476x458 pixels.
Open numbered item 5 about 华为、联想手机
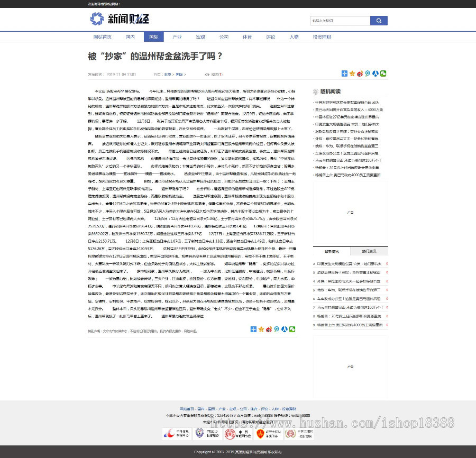pyautogui.click(x=349, y=290)
